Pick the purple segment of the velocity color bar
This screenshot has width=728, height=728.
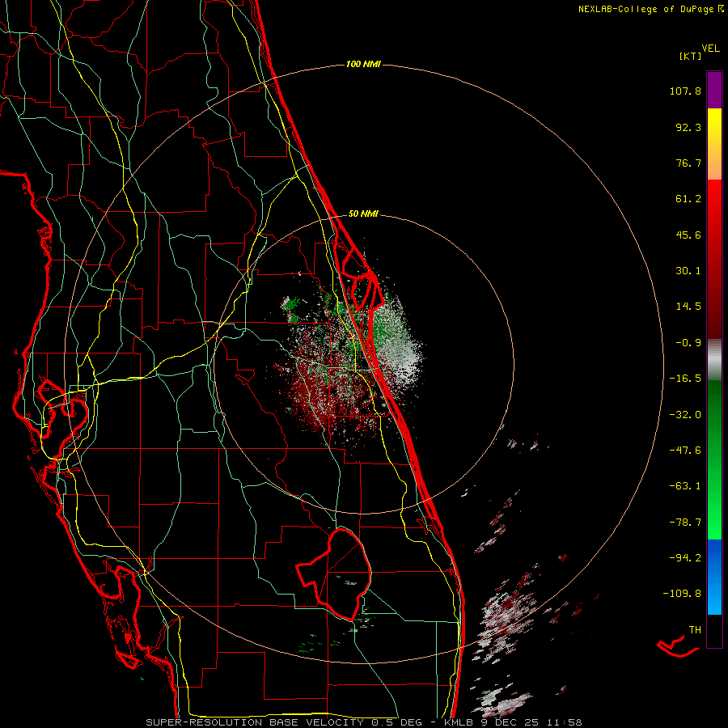coord(714,90)
